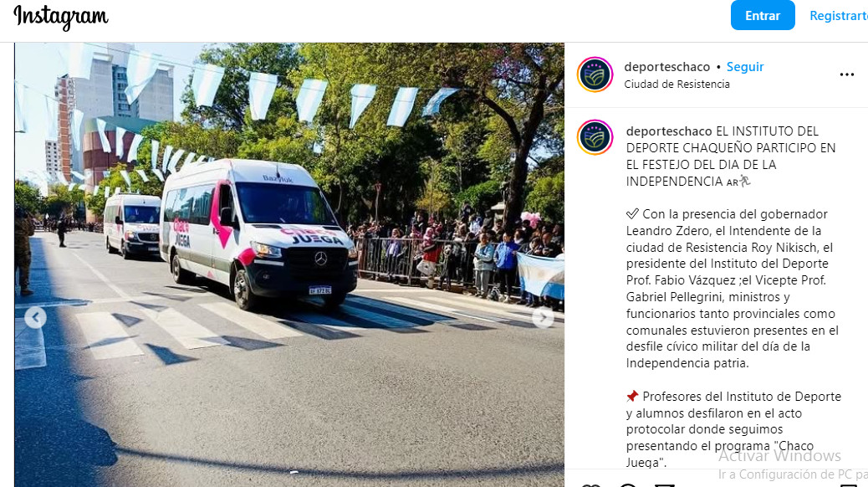The width and height of the screenshot is (868, 487).
Task: Open the Registrarte sign-up link
Action: (x=838, y=16)
